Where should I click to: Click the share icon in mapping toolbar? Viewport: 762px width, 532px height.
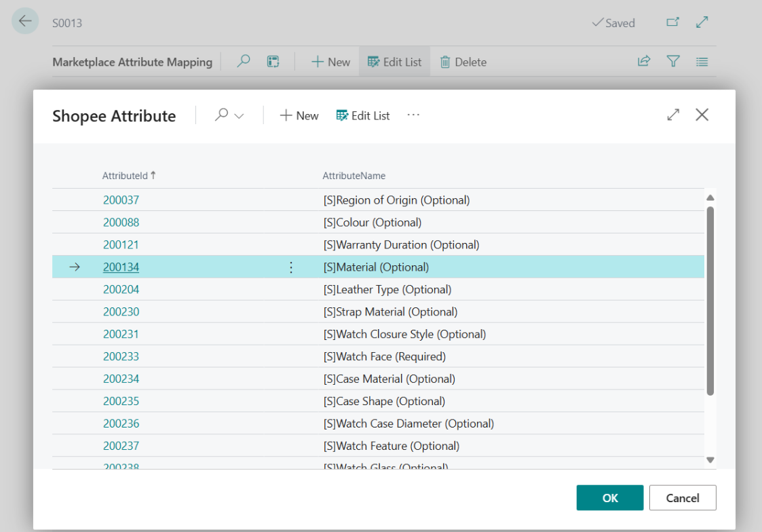643,62
